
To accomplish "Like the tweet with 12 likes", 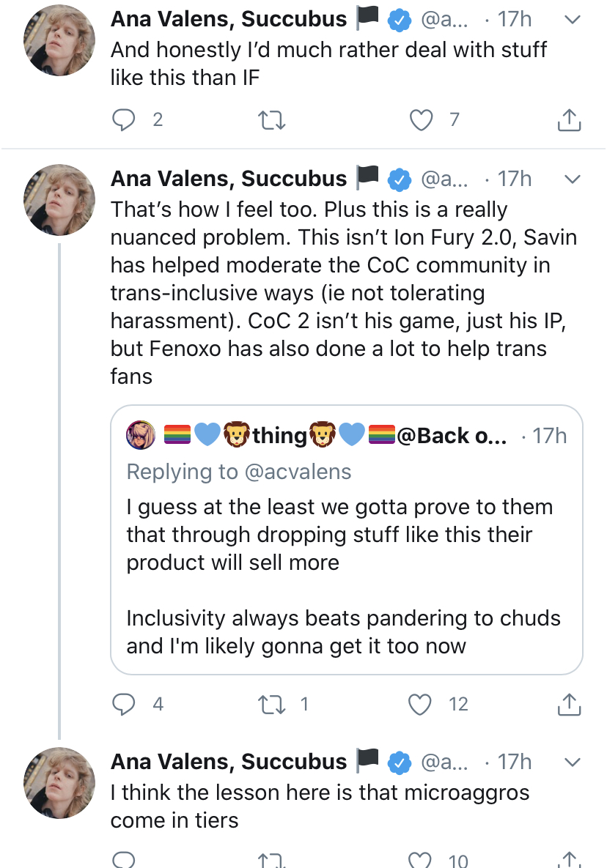I will [x=421, y=704].
